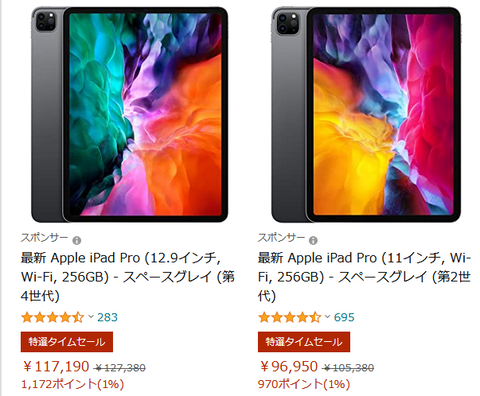Click star rating of 12.9-inch iPad Pro
The height and width of the screenshot is (396, 480).
(x=52, y=317)
